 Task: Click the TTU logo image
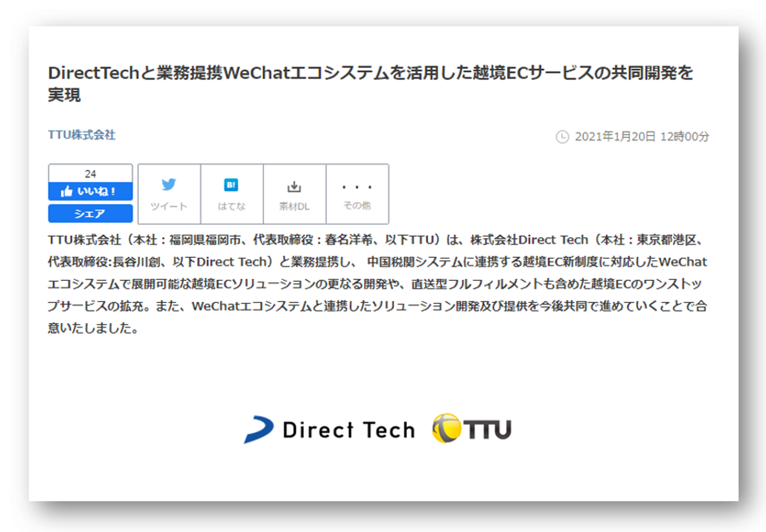pos(472,428)
